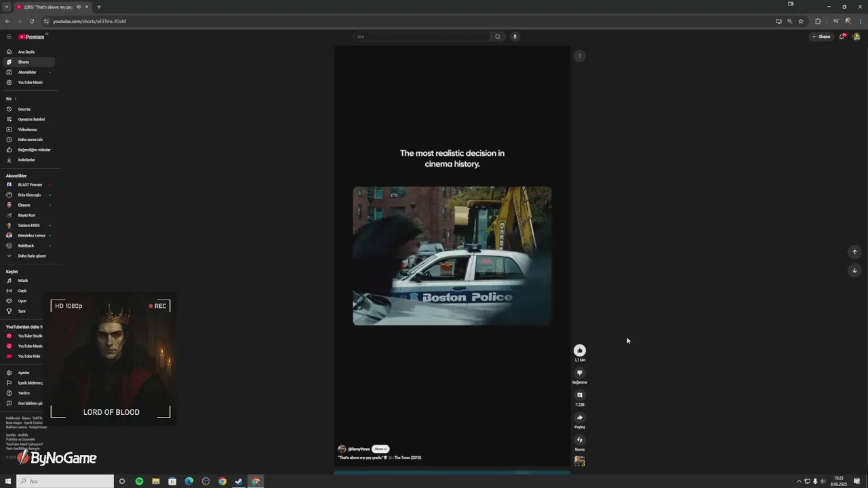Open Steam from taskbar

239,481
